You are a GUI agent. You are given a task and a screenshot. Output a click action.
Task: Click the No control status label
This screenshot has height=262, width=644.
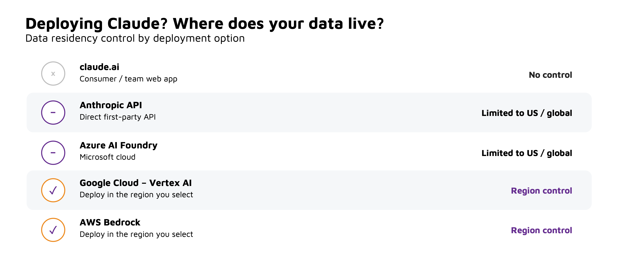click(550, 75)
